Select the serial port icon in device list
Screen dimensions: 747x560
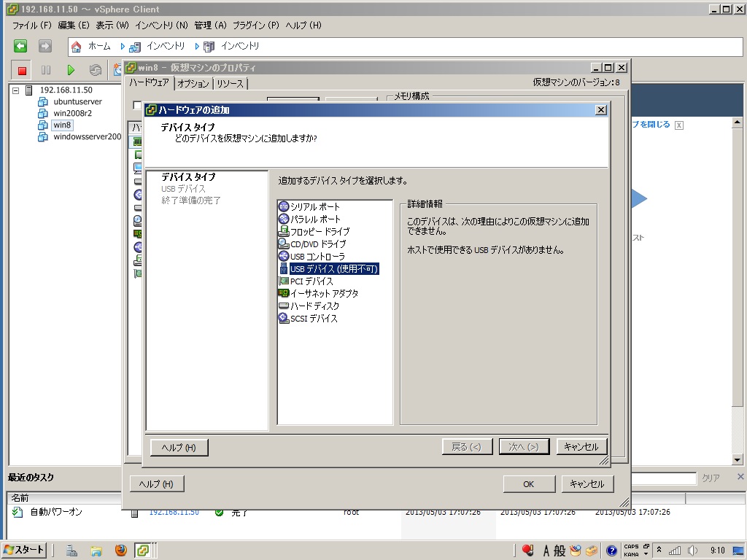point(284,206)
